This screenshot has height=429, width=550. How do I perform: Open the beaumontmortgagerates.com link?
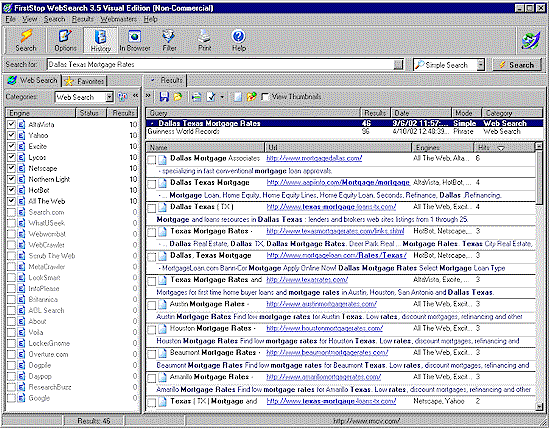[x=327, y=353]
